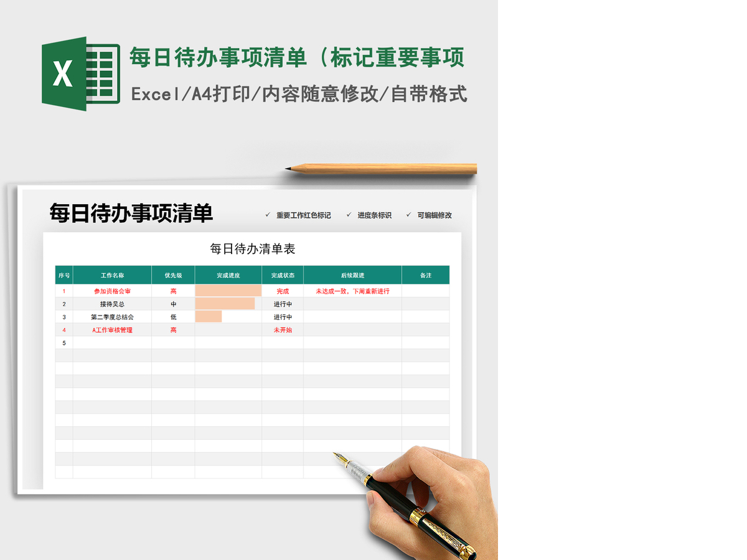Click the sequence number 1 cell

click(x=64, y=291)
